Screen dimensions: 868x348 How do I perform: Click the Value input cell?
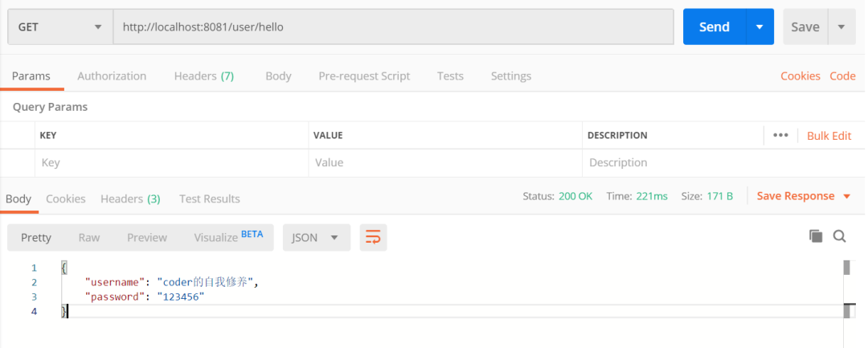tap(445, 162)
